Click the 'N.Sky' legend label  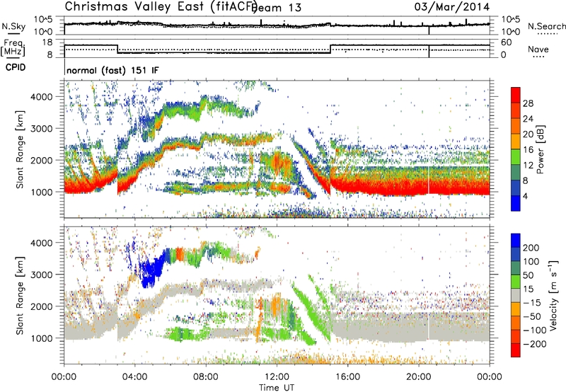coord(13,26)
